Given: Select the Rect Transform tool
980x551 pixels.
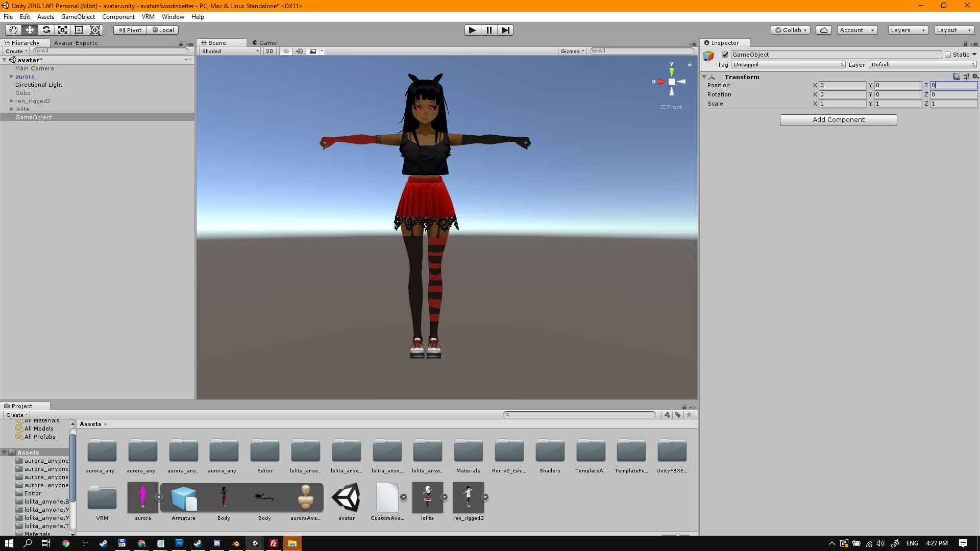Looking at the screenshot, I should pos(79,30).
